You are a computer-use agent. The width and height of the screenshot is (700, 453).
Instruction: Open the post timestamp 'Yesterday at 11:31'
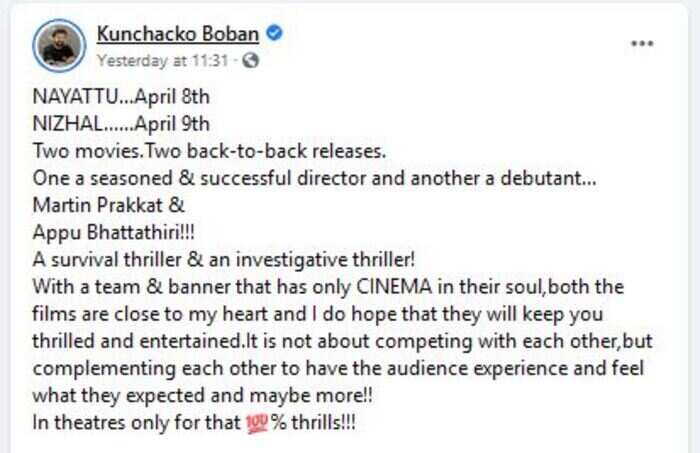pos(163,60)
